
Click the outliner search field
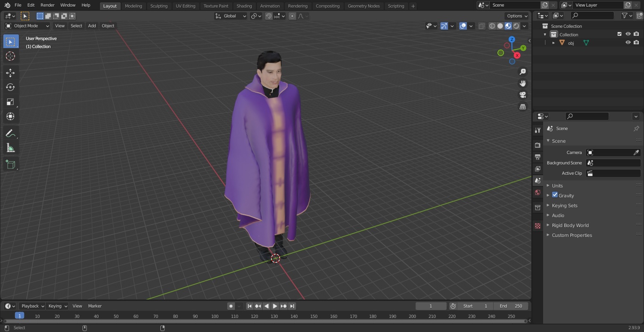coord(592,16)
